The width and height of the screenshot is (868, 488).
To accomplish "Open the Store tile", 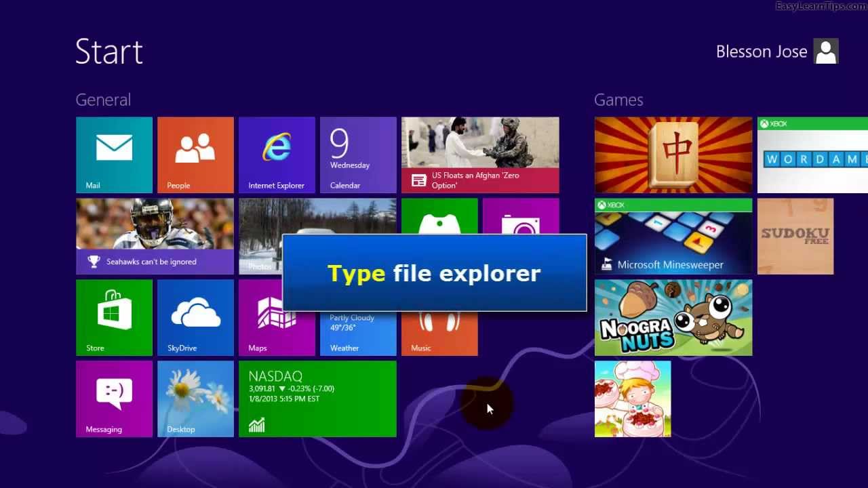I will pos(114,318).
